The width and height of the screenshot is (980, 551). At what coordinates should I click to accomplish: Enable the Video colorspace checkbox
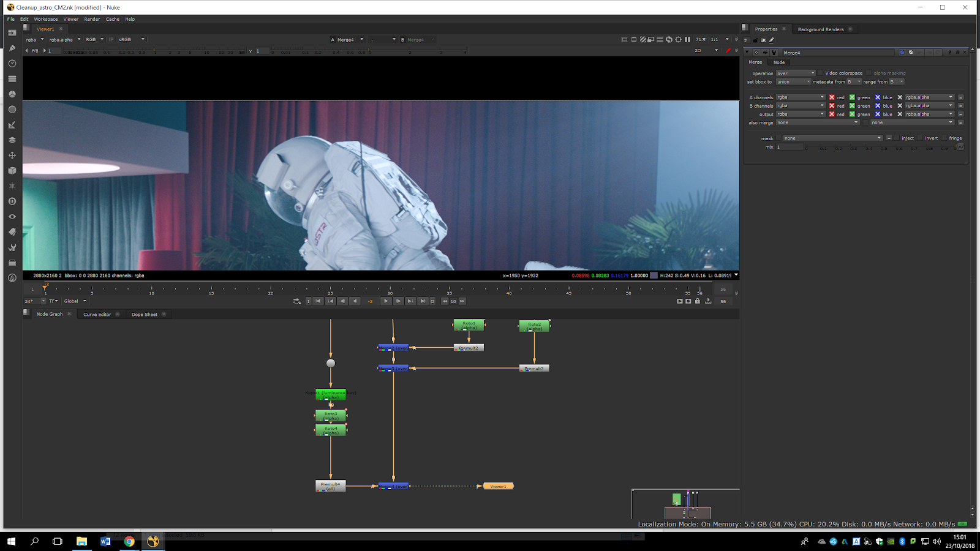(820, 73)
